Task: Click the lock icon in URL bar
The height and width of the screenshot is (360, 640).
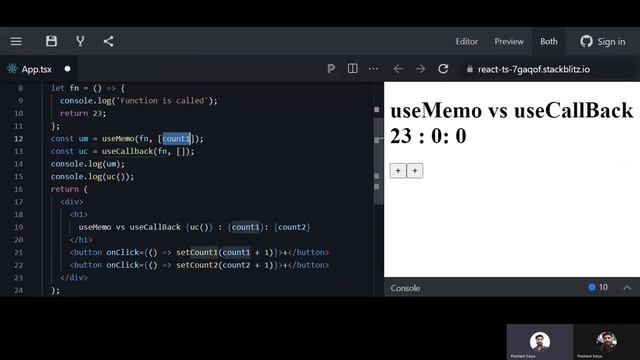Action: coord(470,69)
